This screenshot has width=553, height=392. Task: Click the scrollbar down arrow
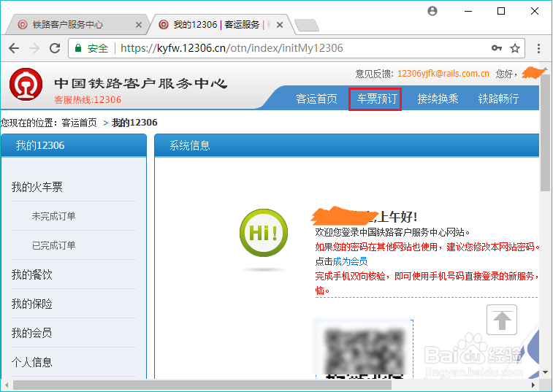click(545, 372)
